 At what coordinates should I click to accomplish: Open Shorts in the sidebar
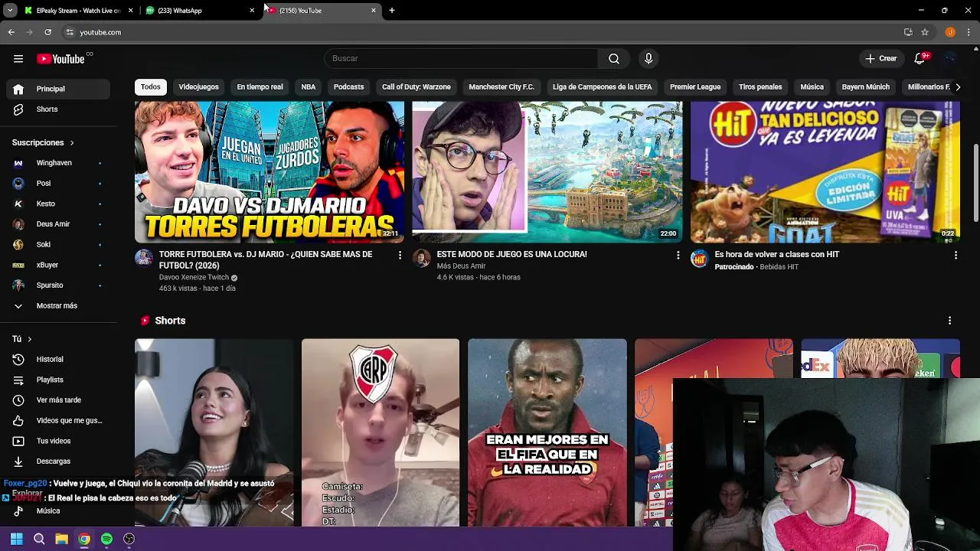(x=58, y=109)
